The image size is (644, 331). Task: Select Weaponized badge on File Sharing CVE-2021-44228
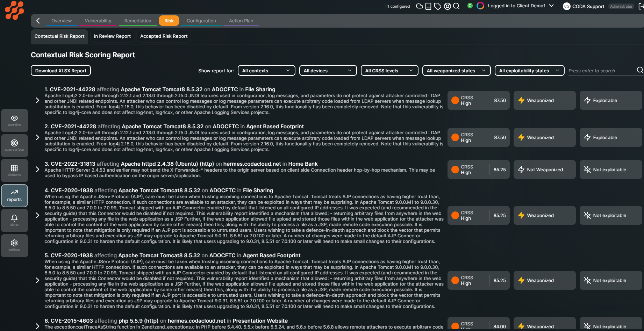click(x=544, y=100)
